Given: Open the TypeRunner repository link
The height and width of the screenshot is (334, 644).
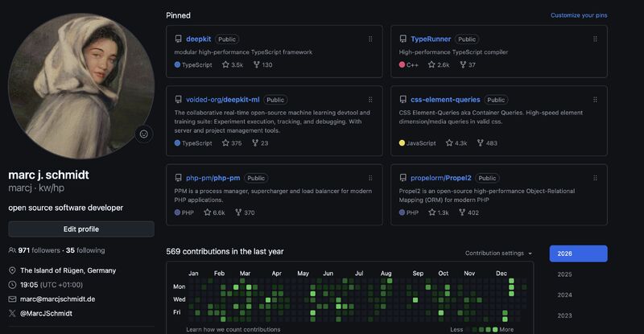Looking at the screenshot, I should (x=431, y=39).
